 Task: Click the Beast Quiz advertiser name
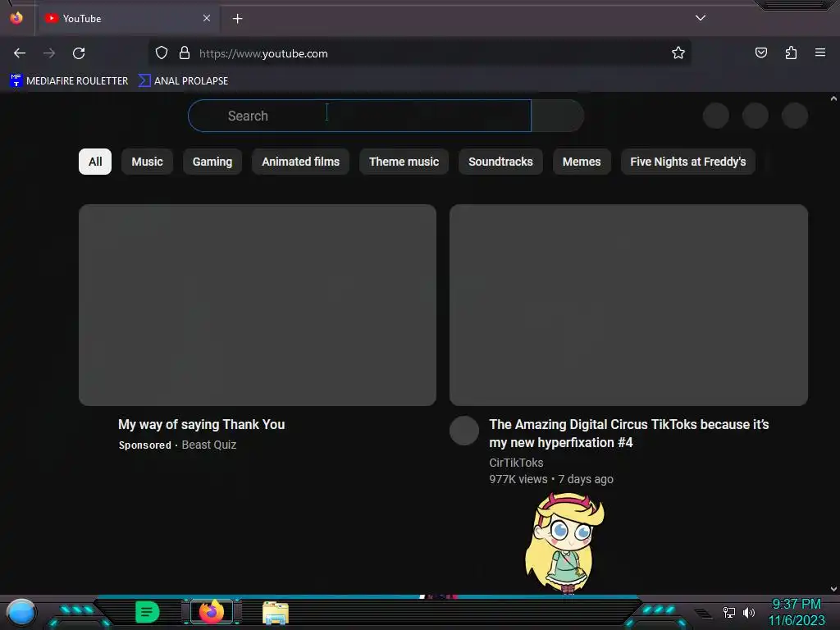tap(209, 445)
